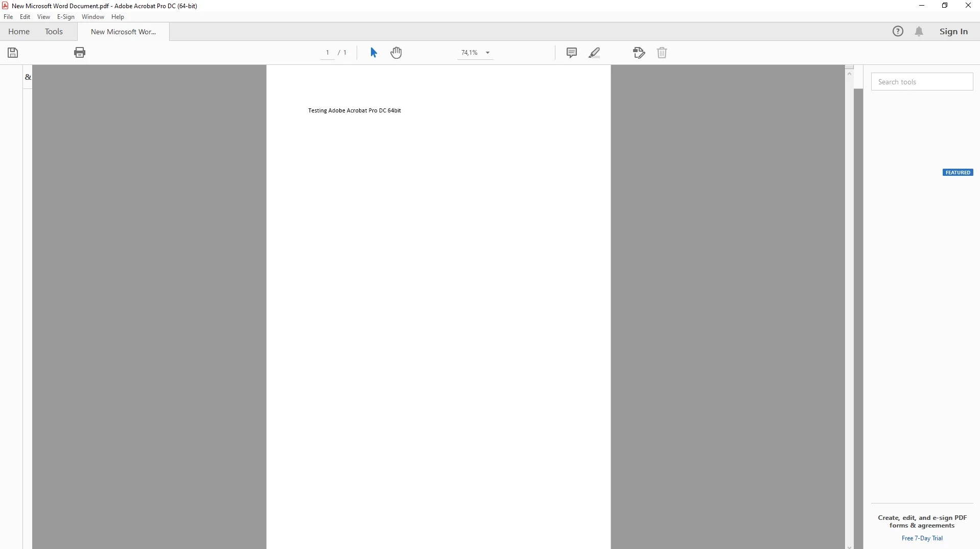Click the Save file icon
980x549 pixels.
point(13,53)
